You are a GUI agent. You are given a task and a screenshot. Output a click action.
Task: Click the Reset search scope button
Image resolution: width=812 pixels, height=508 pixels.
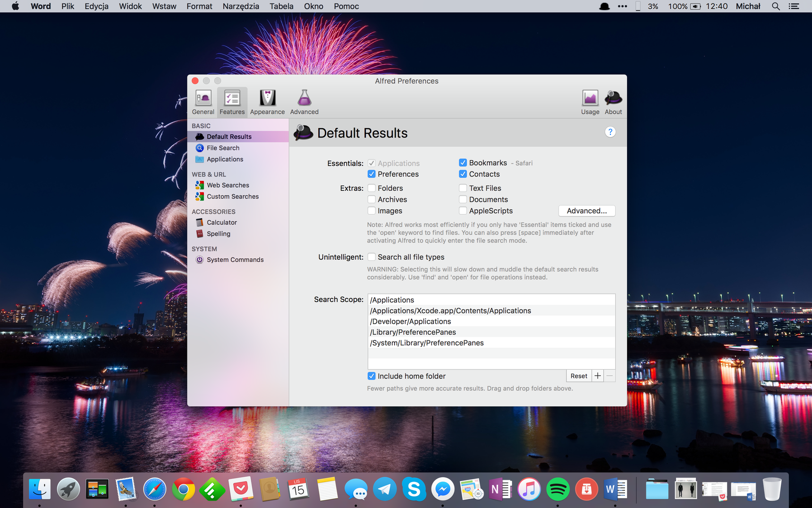tap(579, 376)
